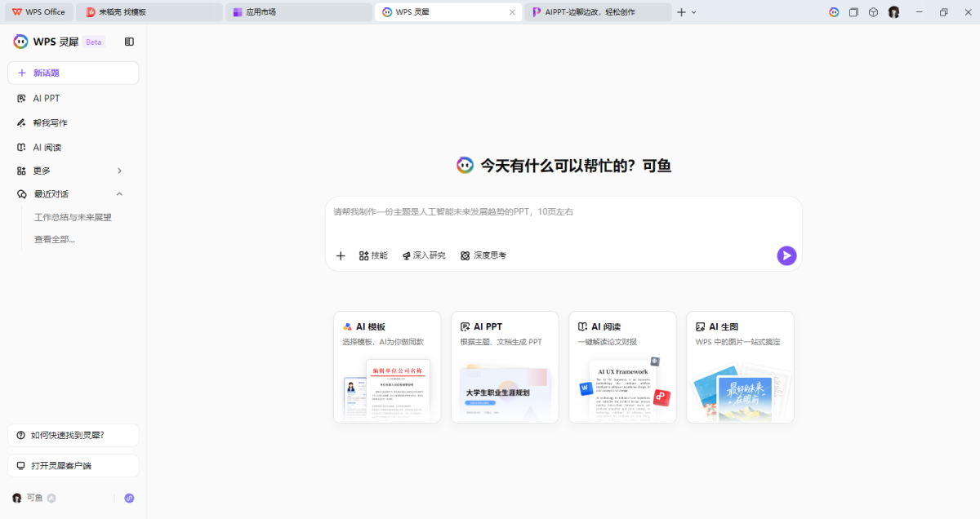980x519 pixels.
Task: Toggle 深度思考 deep thinking mode
Action: coord(483,255)
